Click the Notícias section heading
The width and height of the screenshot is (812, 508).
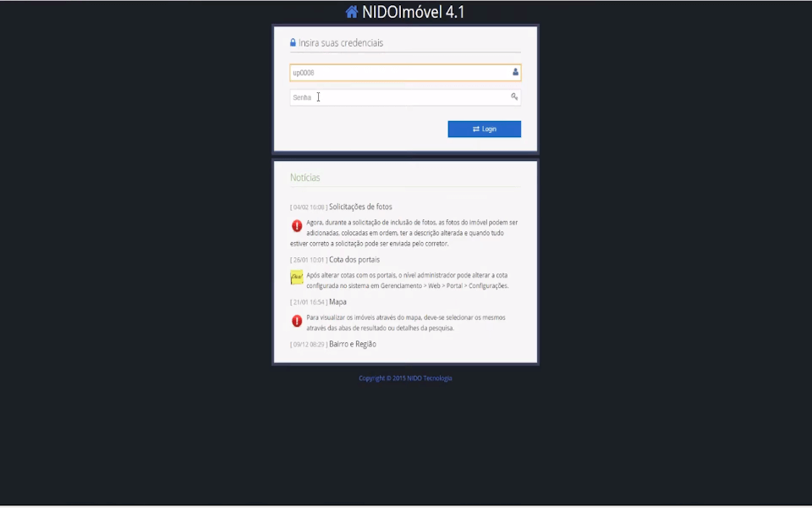click(x=305, y=177)
